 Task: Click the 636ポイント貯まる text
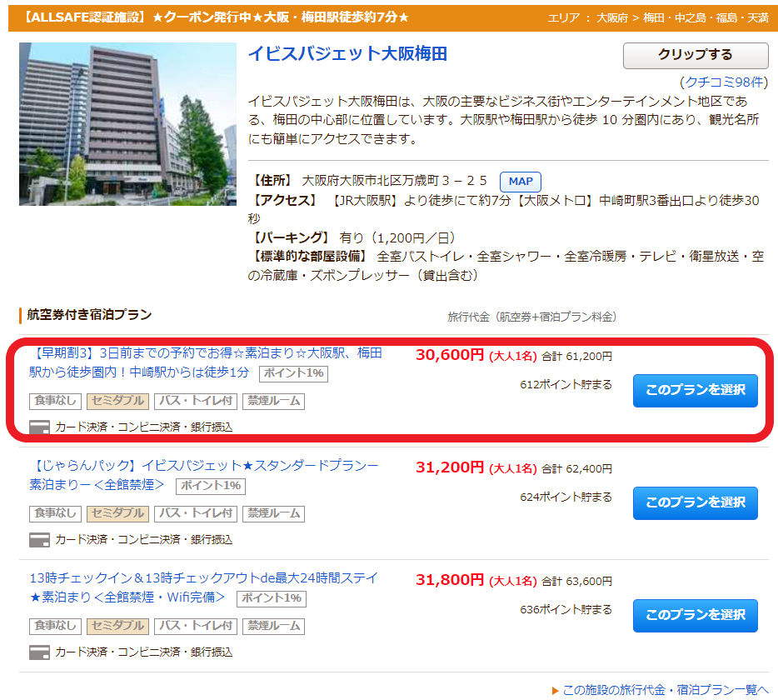566,610
